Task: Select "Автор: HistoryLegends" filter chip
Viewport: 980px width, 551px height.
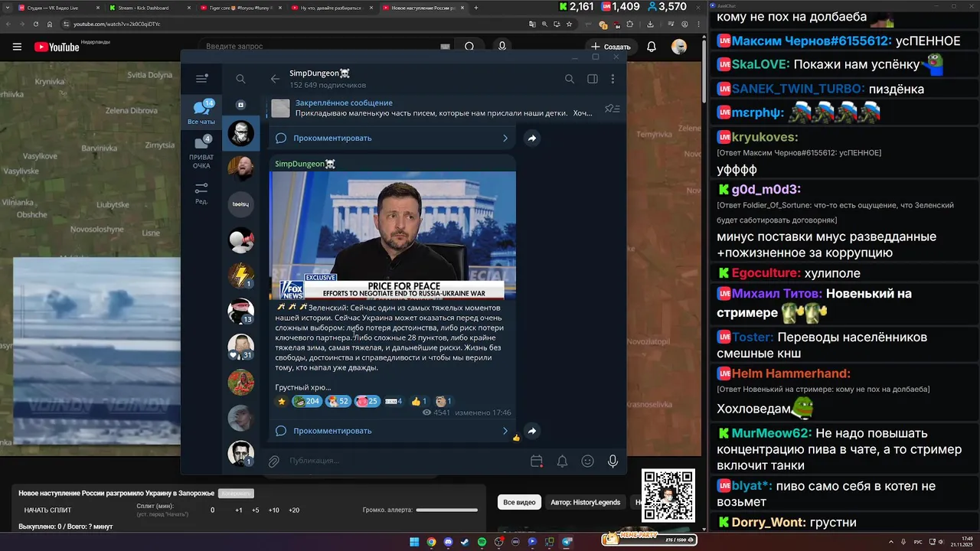Action: pos(586,502)
